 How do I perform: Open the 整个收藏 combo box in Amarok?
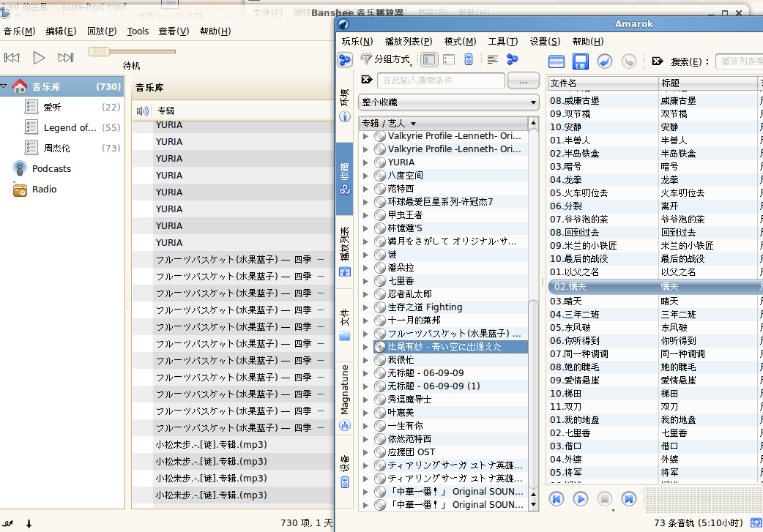point(449,102)
